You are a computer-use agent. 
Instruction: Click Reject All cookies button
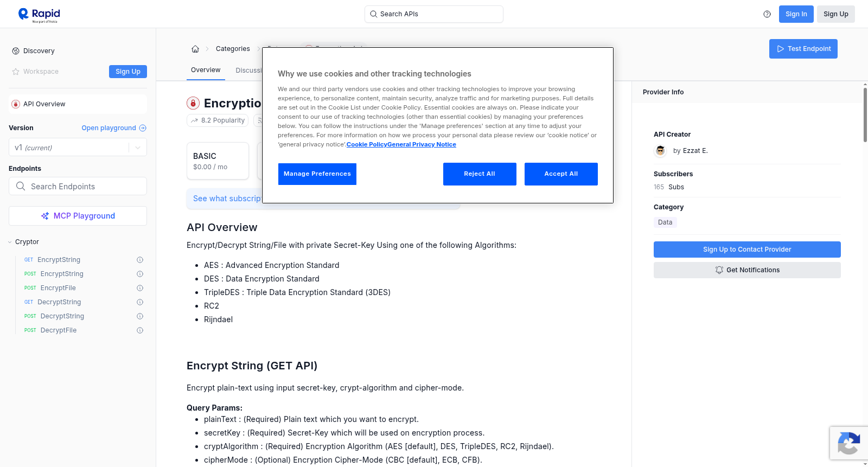480,174
